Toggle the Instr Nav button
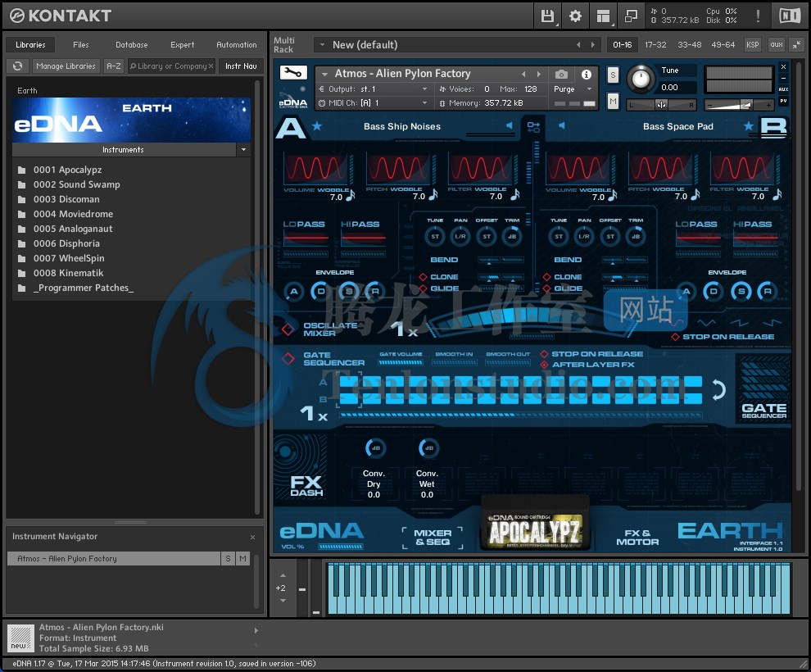The height and width of the screenshot is (672, 811). pos(241,66)
